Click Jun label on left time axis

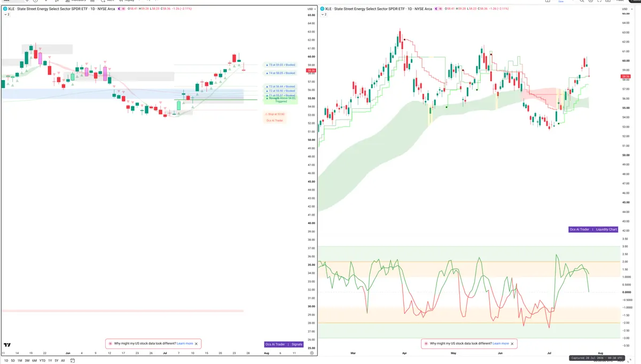(67, 353)
